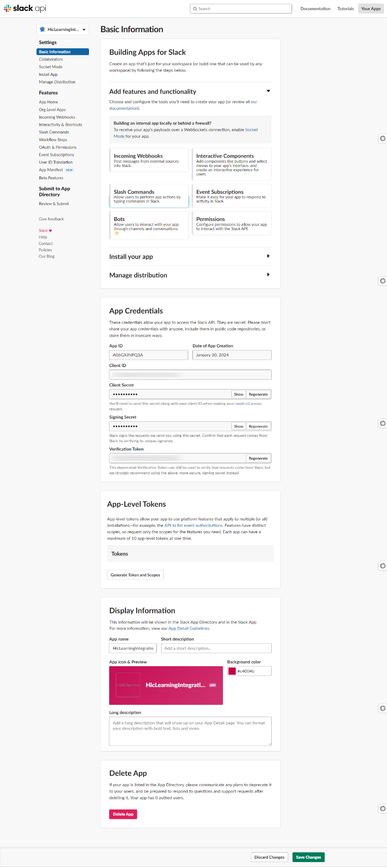Click the Delete App button

click(123, 814)
